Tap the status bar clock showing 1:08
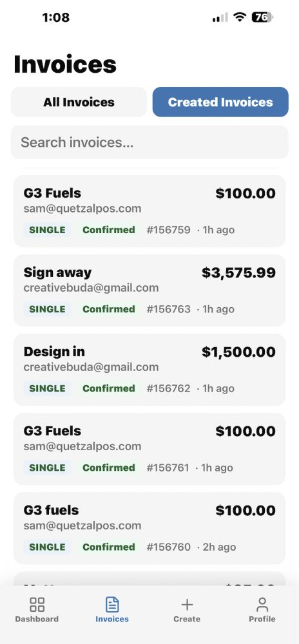This screenshot has height=644, width=299. [x=56, y=17]
